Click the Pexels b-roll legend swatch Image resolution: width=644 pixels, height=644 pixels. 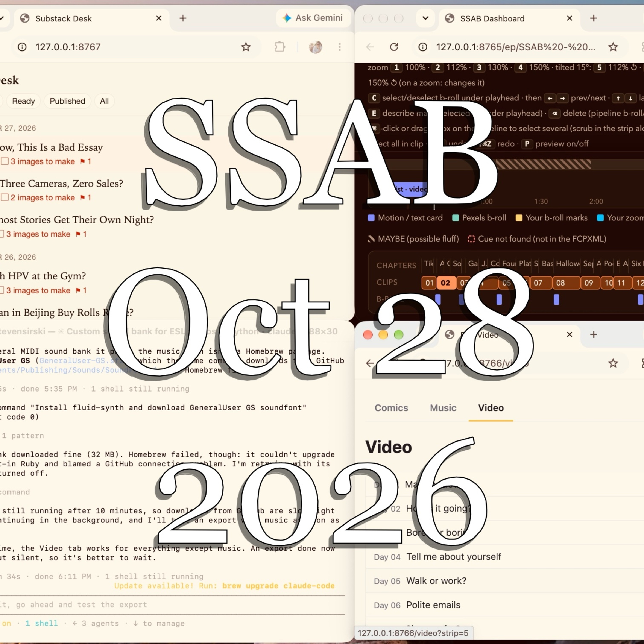point(455,218)
